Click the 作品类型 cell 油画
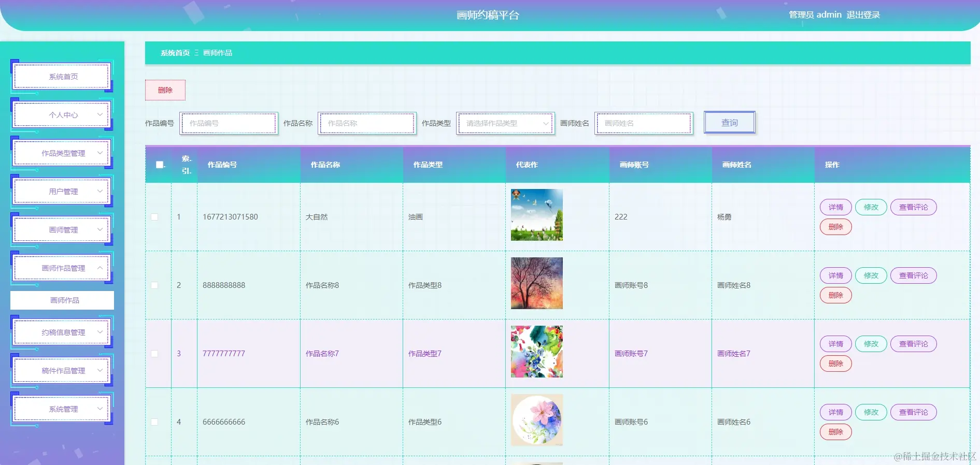Image resolution: width=980 pixels, height=465 pixels. tap(416, 217)
